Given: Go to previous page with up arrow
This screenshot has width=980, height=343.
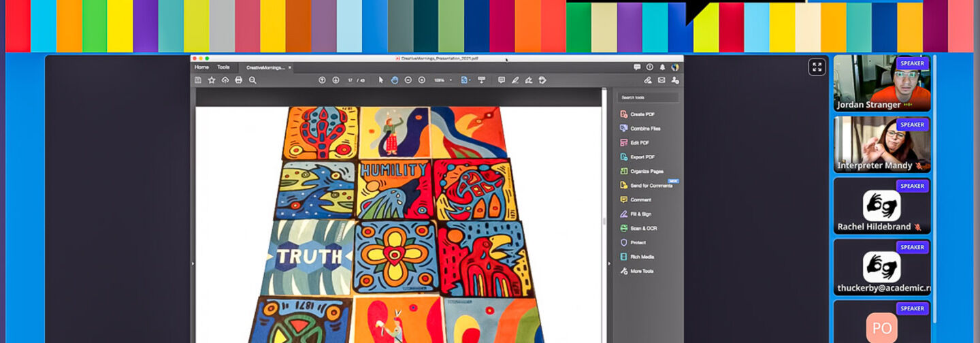Looking at the screenshot, I should coord(322,80).
